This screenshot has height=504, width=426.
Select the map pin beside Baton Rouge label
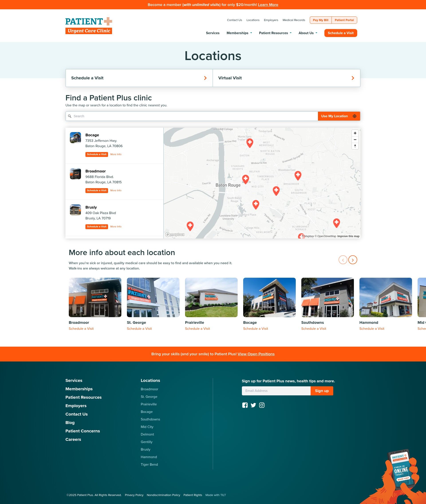245,179
